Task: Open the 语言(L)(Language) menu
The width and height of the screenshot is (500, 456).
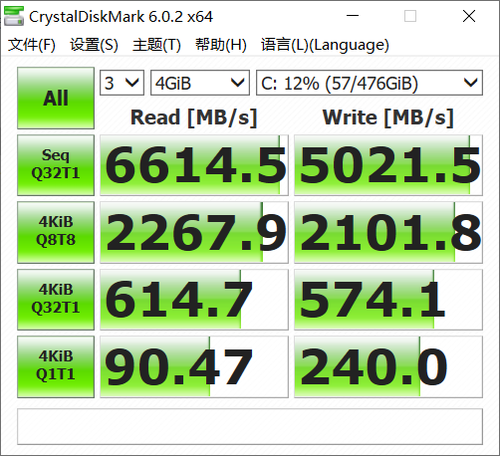Action: coord(325,45)
